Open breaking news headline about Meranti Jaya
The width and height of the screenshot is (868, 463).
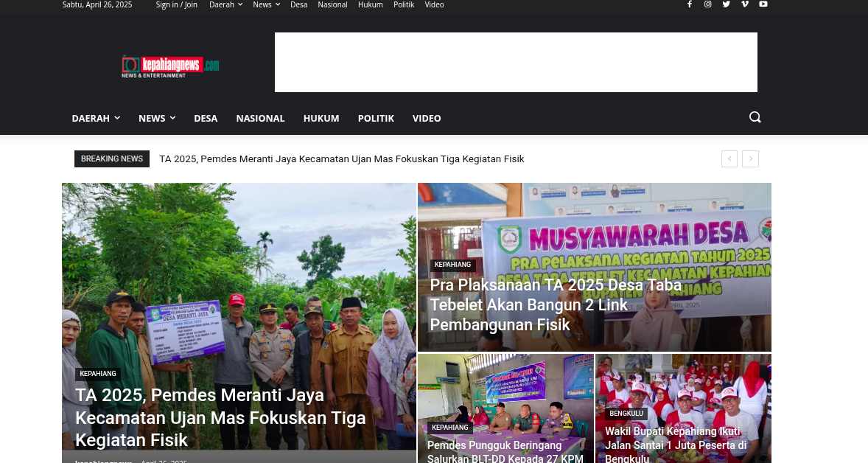342,159
